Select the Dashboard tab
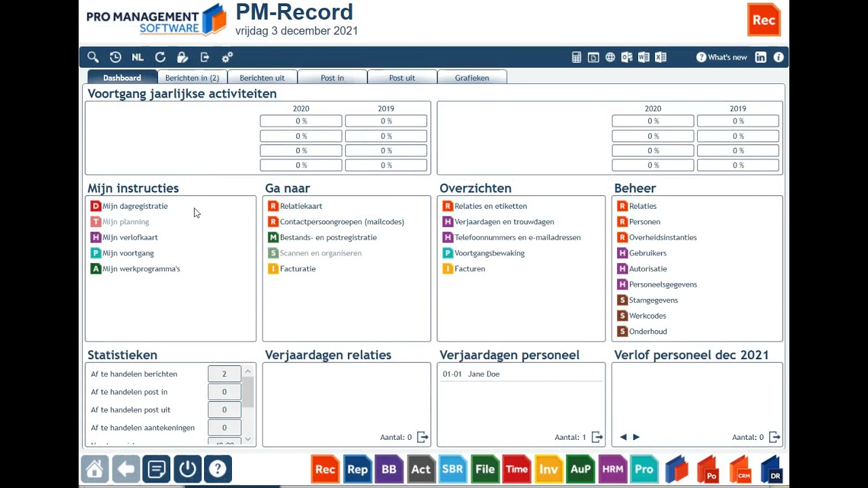 (x=122, y=78)
